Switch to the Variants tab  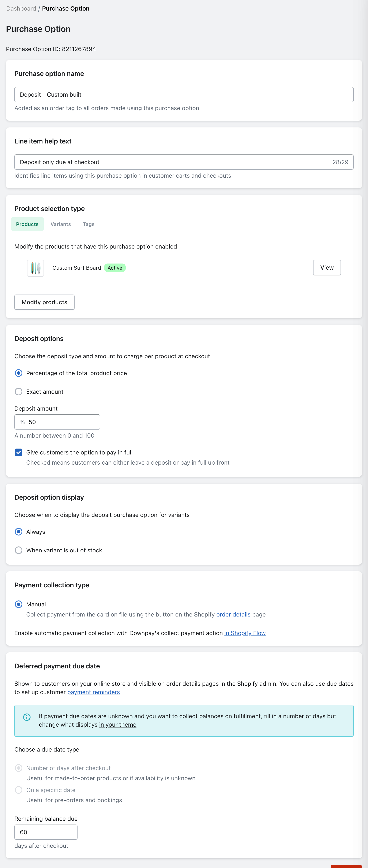[61, 224]
